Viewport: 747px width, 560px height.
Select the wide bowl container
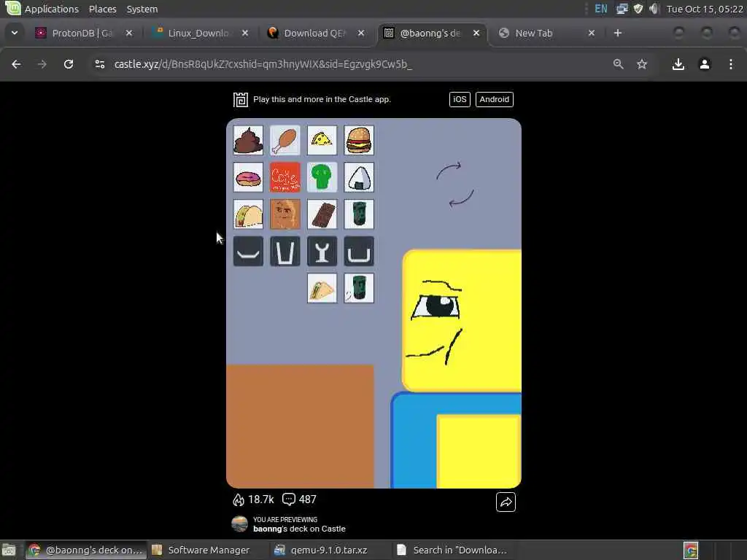click(x=359, y=251)
